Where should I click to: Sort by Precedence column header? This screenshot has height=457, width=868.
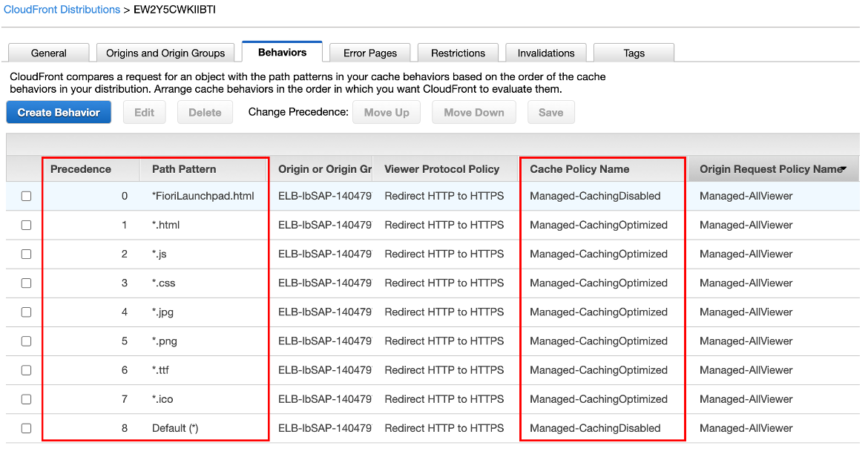click(81, 169)
